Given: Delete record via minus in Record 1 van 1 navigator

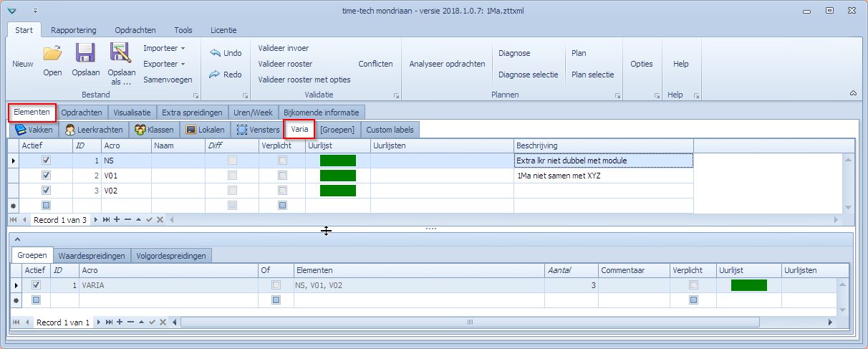Looking at the screenshot, I should tap(130, 322).
